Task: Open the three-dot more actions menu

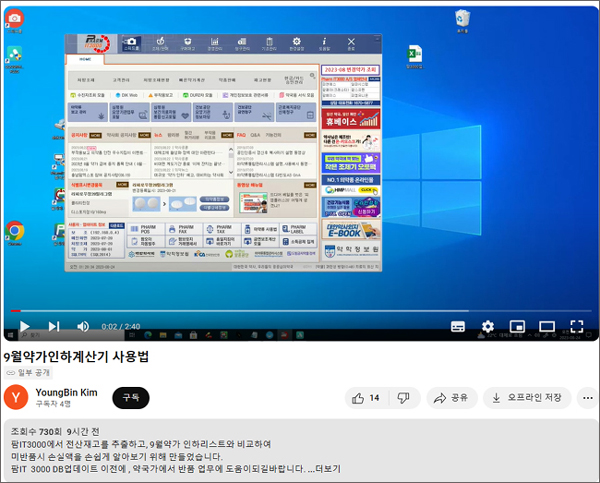Action: 588,398
